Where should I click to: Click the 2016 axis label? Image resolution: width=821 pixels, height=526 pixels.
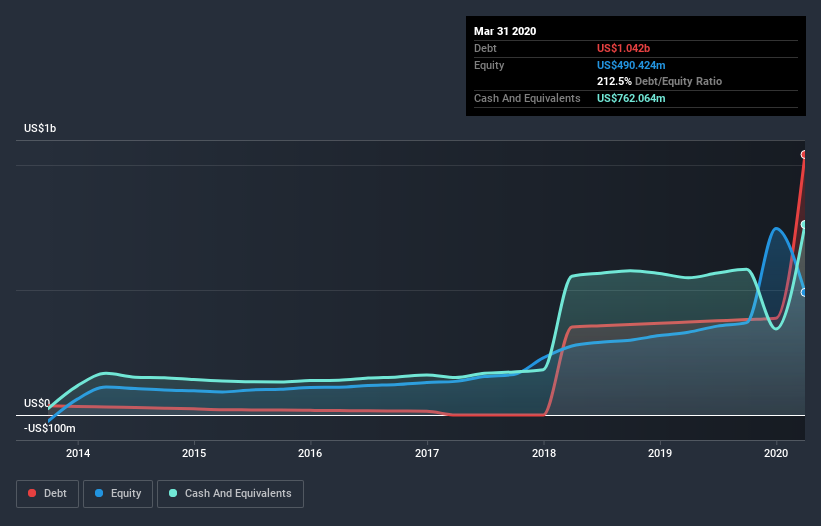tap(310, 453)
